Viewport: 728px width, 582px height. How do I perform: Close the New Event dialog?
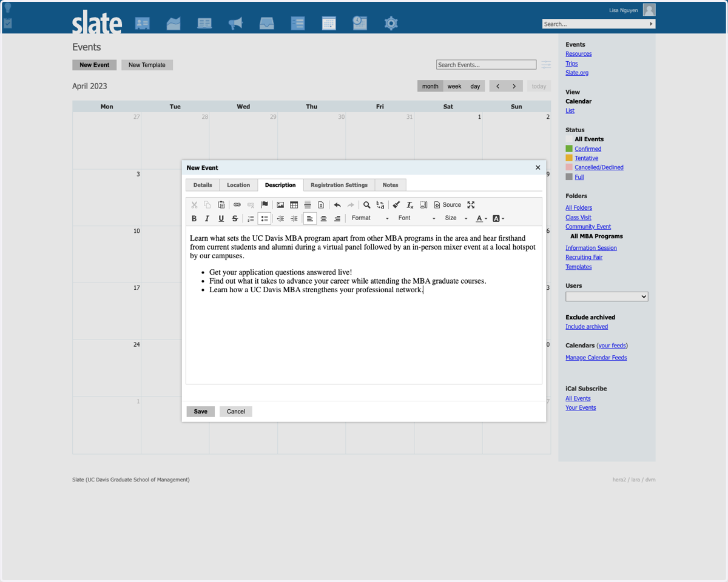[x=538, y=167]
